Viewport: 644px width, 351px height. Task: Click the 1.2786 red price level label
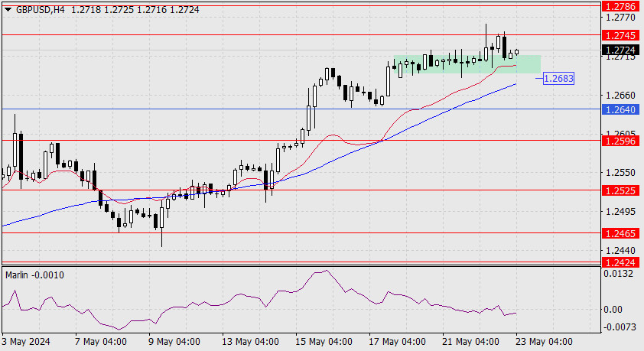620,6
